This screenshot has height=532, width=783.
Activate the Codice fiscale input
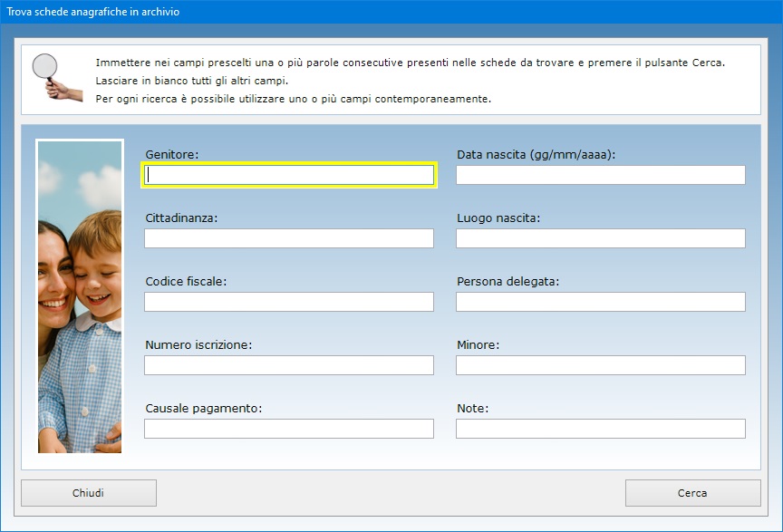coord(289,302)
